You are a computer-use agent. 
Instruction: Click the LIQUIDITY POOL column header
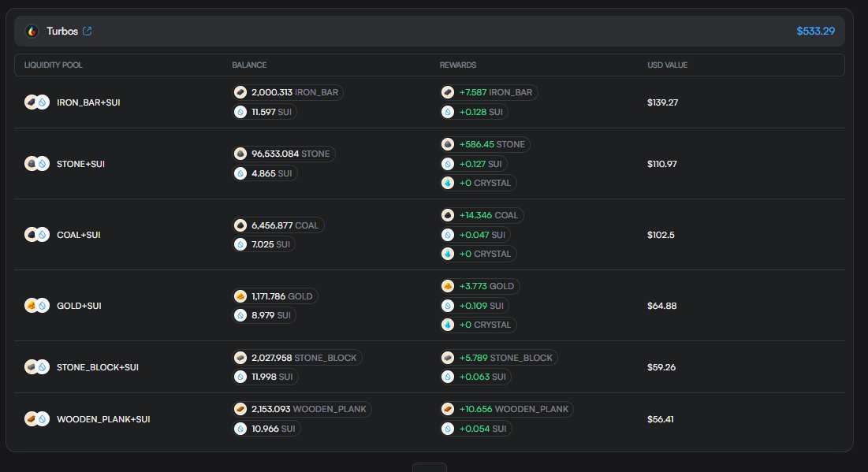(x=53, y=65)
